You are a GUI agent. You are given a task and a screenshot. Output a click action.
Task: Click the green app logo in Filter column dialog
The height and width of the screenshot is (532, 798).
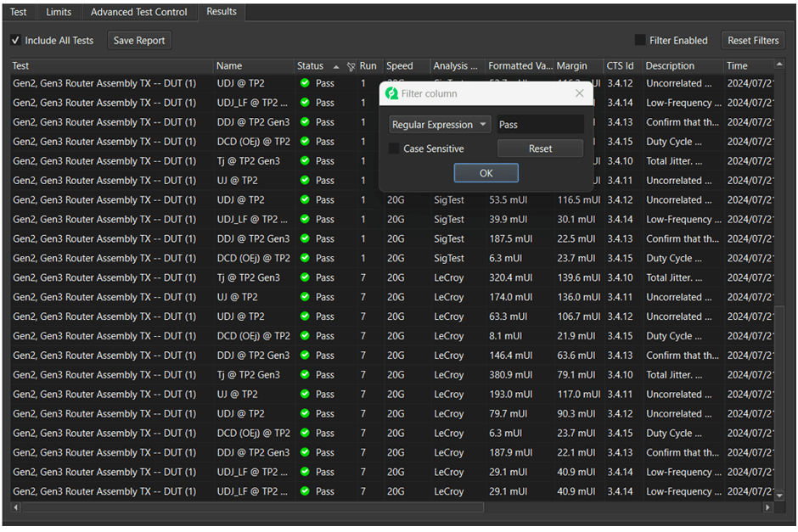(391, 93)
